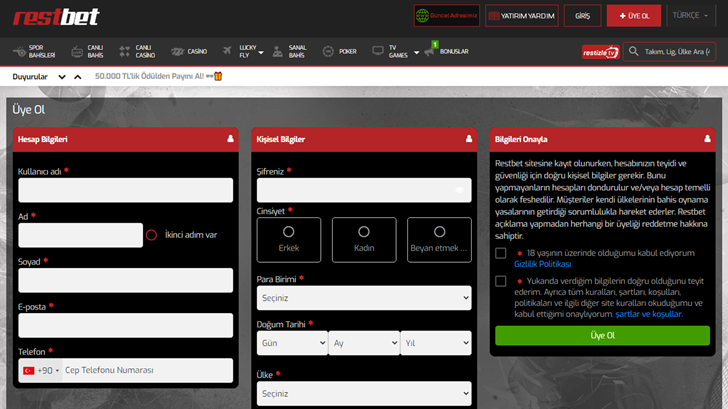Open Poker menu item
The height and width of the screenshot is (409, 728).
click(339, 52)
